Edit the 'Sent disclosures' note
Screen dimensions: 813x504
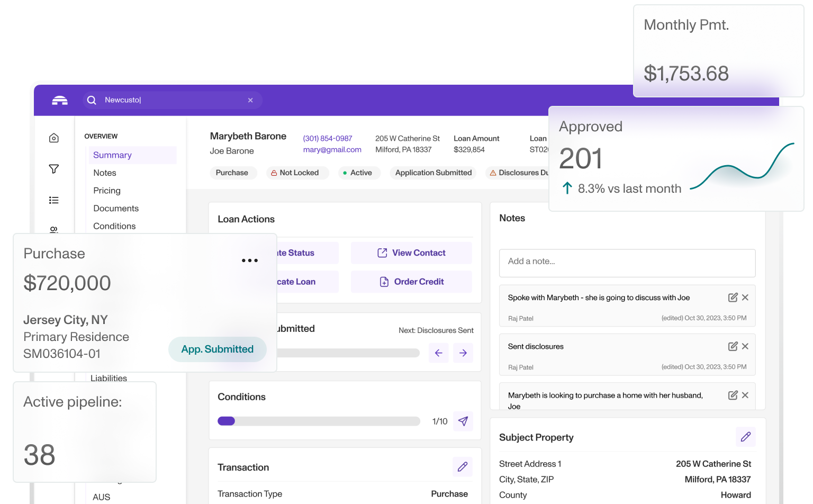pyautogui.click(x=733, y=346)
